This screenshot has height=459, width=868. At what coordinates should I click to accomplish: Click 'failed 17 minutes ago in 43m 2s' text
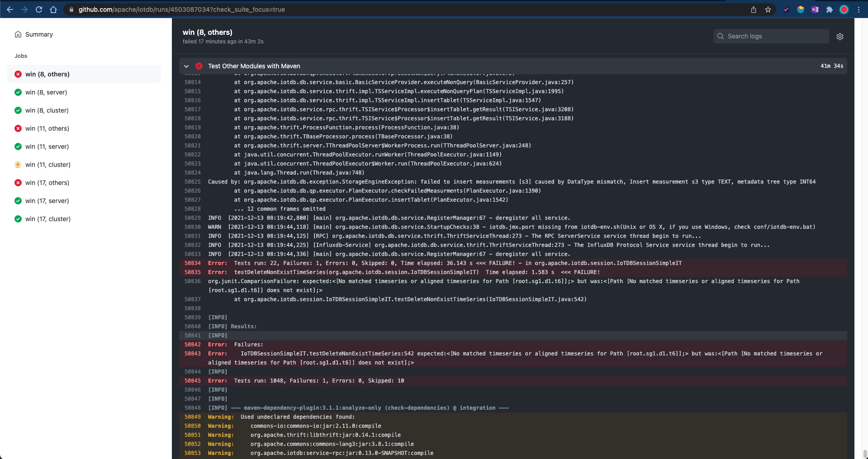click(x=223, y=42)
